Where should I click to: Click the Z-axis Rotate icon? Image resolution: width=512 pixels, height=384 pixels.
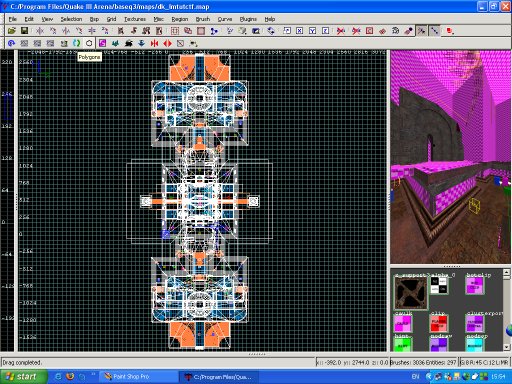[x=105, y=31]
